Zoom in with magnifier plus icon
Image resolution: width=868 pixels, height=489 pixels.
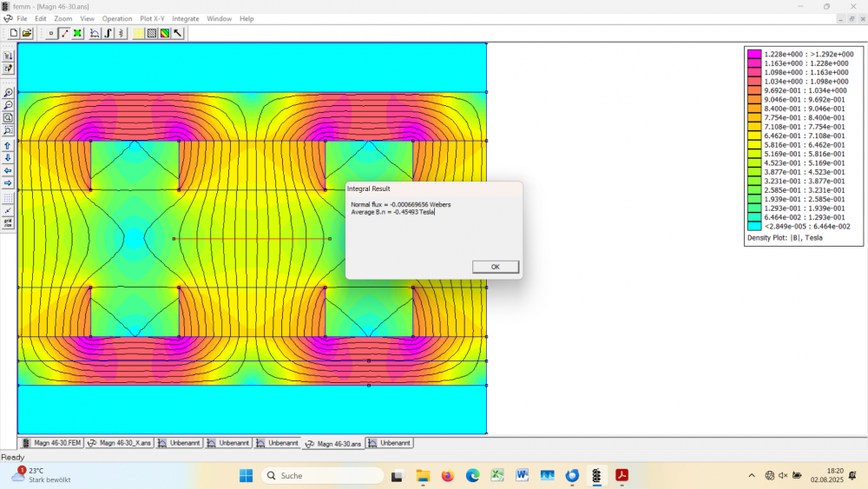[x=8, y=93]
